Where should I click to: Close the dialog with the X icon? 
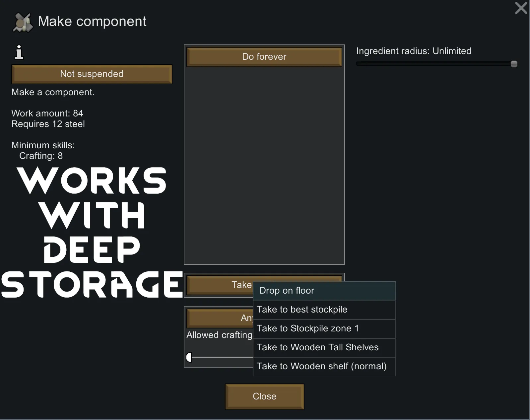pos(521,8)
